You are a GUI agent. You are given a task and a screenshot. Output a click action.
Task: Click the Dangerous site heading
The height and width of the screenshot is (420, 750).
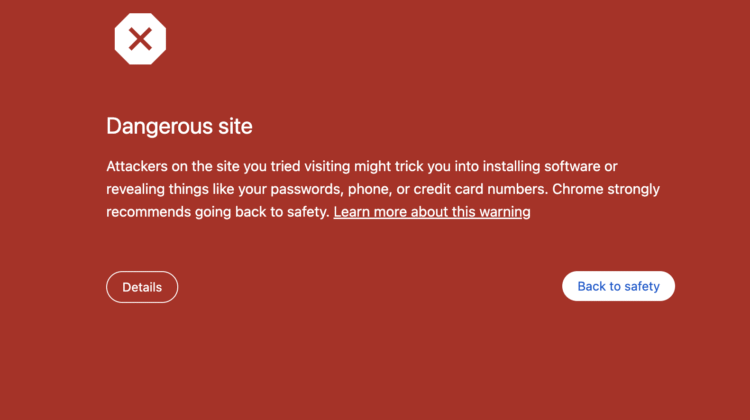179,127
